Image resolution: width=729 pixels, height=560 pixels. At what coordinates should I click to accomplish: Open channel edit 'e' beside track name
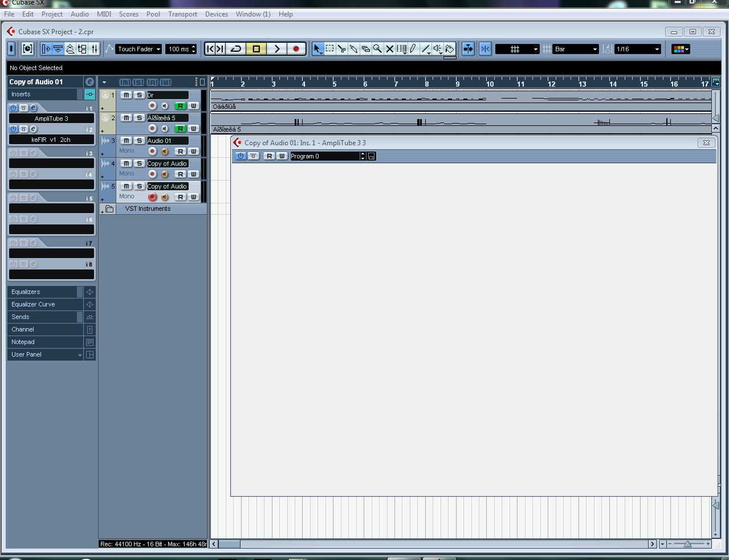(x=89, y=82)
